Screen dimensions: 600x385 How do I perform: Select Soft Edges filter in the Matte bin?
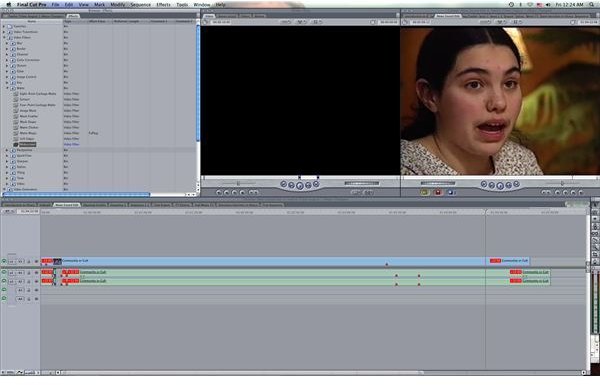point(27,139)
